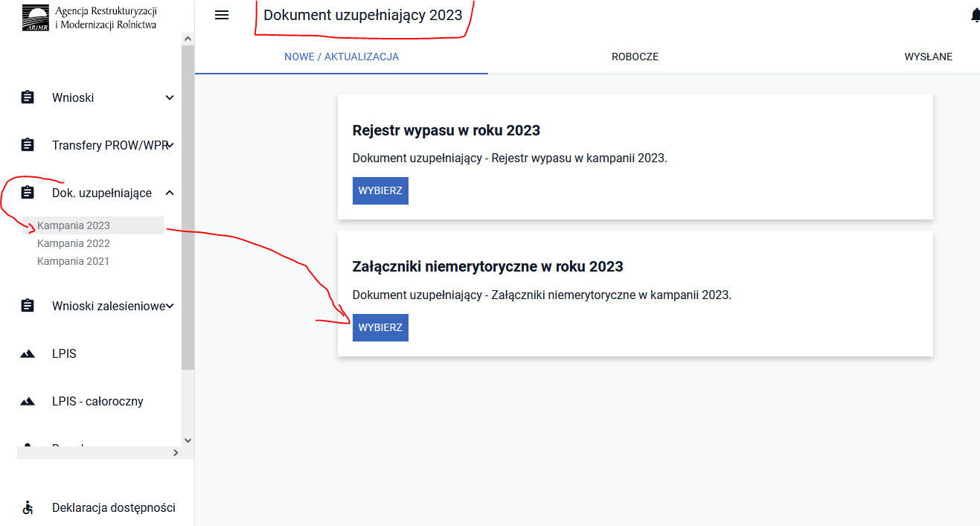Click the Dok. uzupełniające clipboard icon

point(28,193)
